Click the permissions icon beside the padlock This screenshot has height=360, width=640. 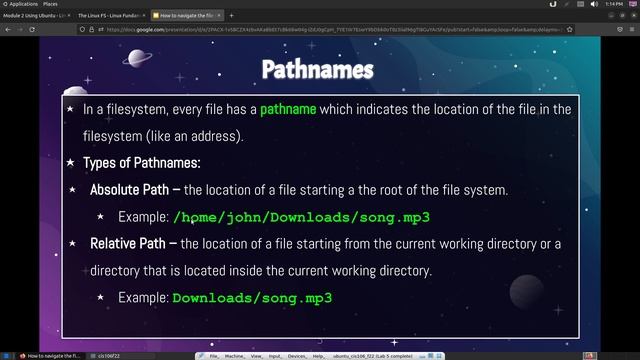(x=100, y=29)
